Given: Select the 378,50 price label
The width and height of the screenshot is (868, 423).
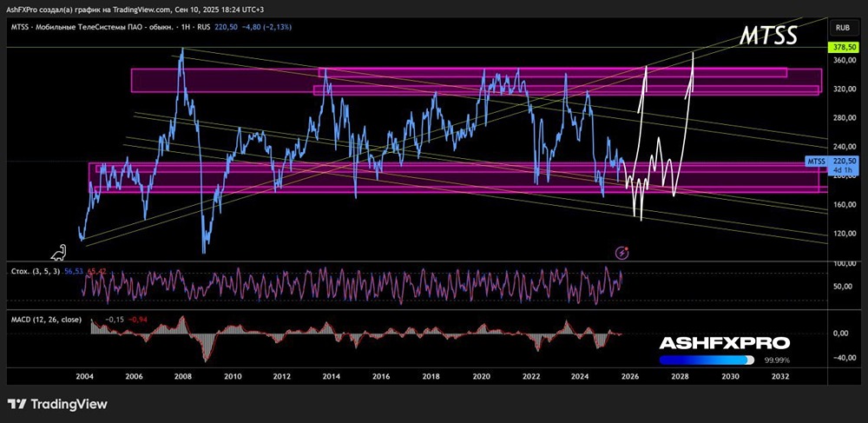Looking at the screenshot, I should [x=843, y=48].
